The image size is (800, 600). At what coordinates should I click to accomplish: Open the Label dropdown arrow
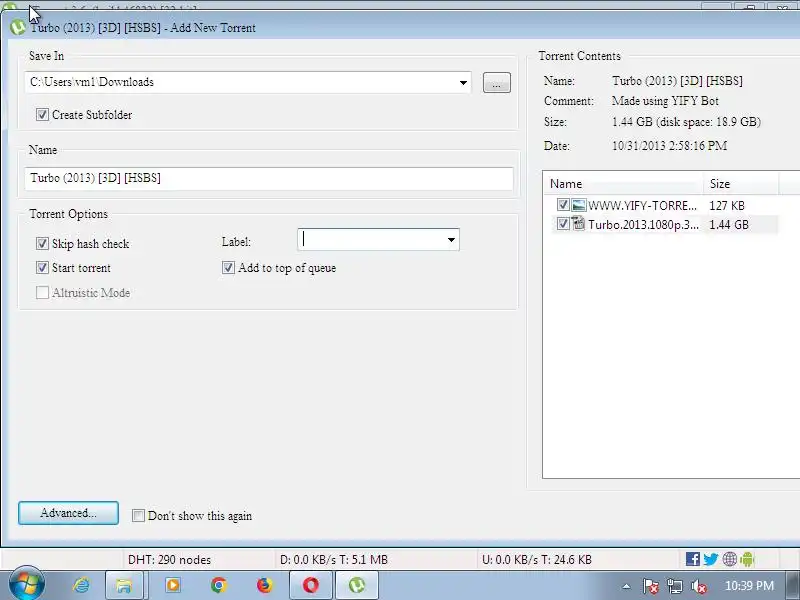[451, 240]
